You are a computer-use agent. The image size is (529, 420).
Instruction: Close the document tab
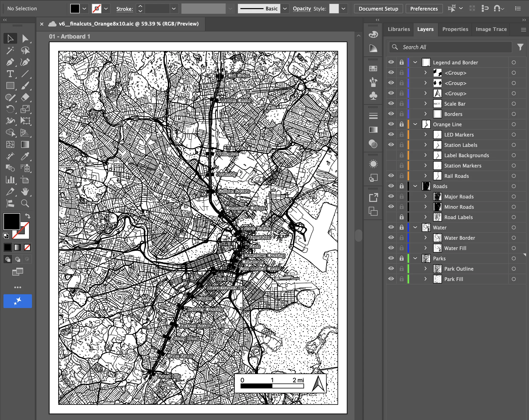click(42, 24)
